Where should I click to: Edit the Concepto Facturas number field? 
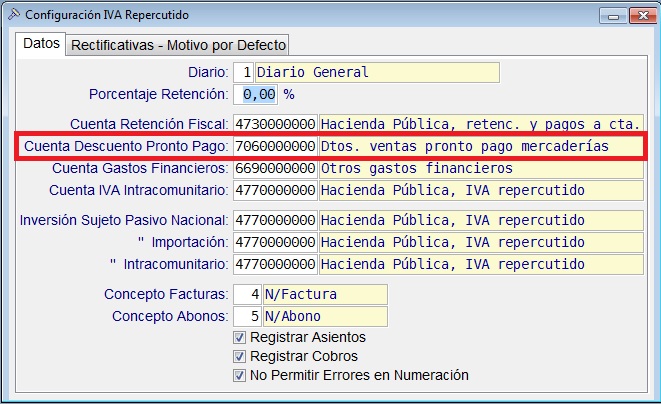tap(247, 294)
